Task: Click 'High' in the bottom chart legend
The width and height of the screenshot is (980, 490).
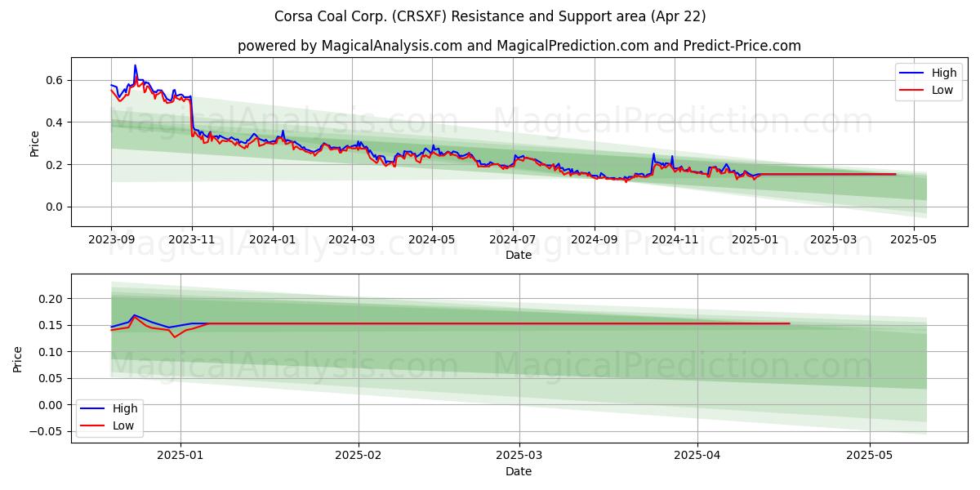Action: [x=125, y=408]
